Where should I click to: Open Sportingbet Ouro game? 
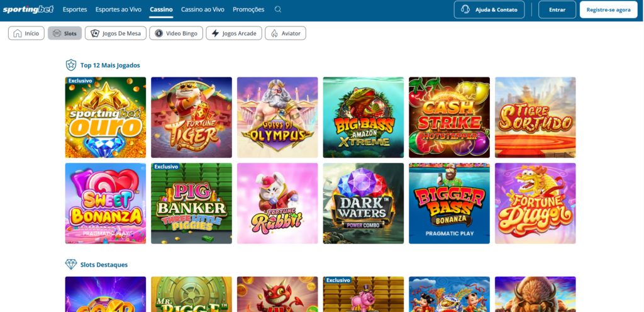[106, 118]
